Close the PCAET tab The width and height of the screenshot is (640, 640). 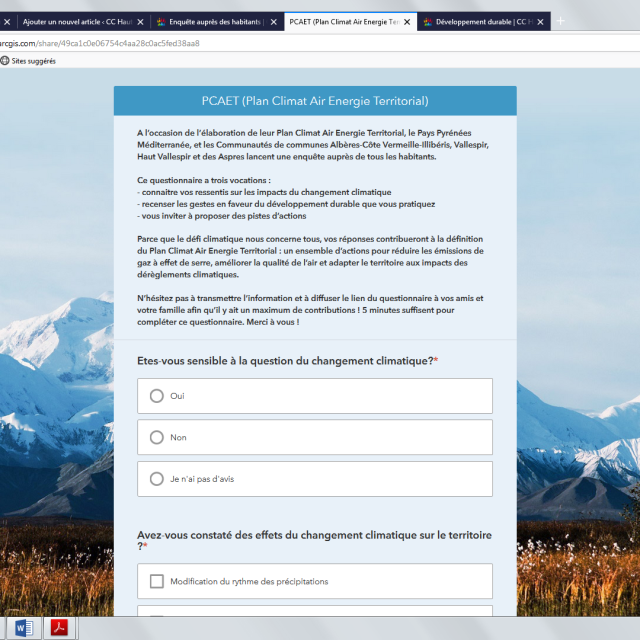pos(409,21)
